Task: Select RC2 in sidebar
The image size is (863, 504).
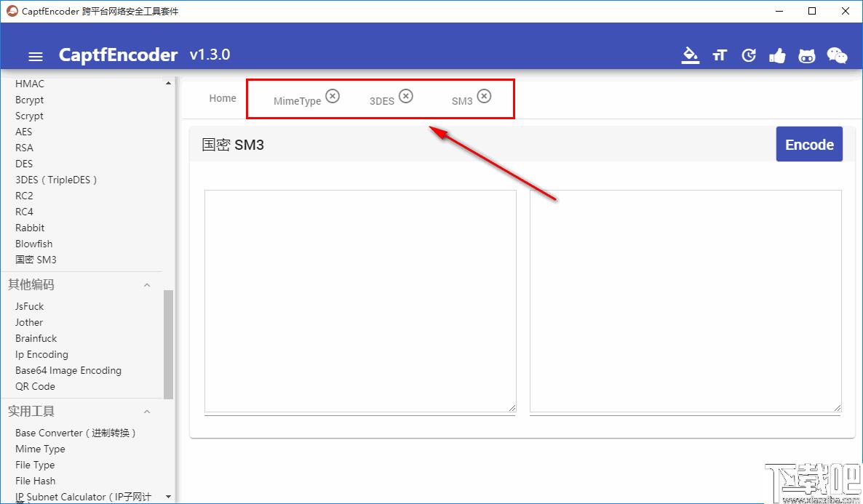Action: tap(24, 196)
